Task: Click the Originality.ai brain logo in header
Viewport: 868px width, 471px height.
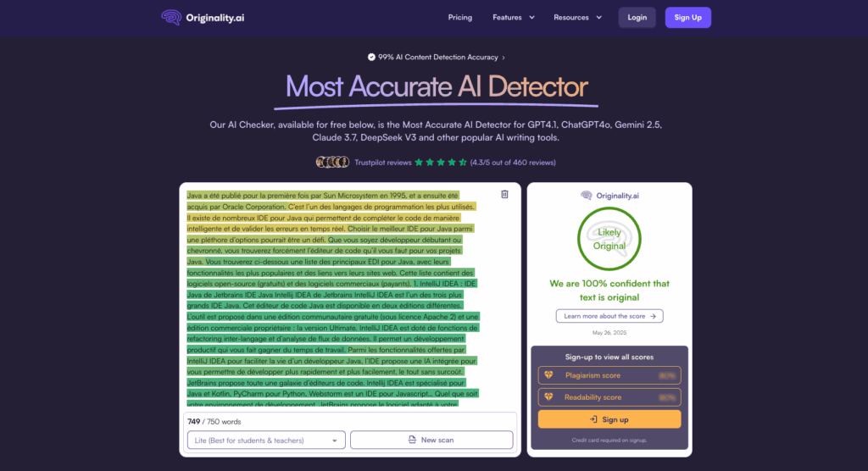Action: pos(171,17)
